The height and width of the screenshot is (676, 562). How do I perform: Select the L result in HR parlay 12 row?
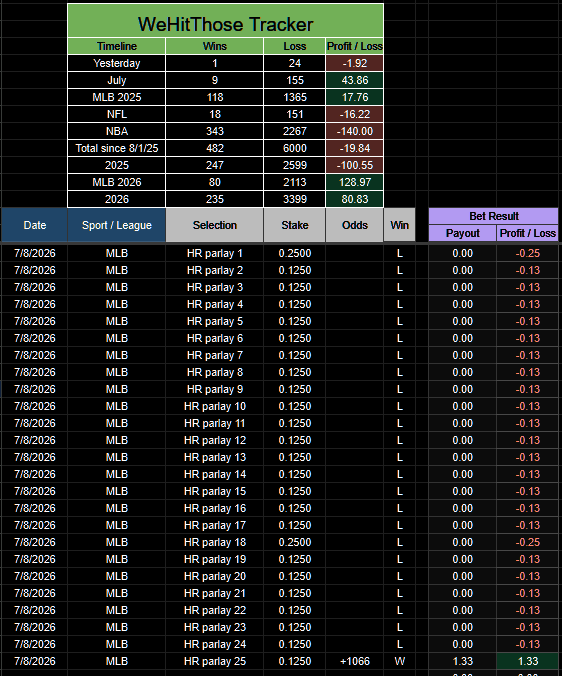(x=400, y=440)
